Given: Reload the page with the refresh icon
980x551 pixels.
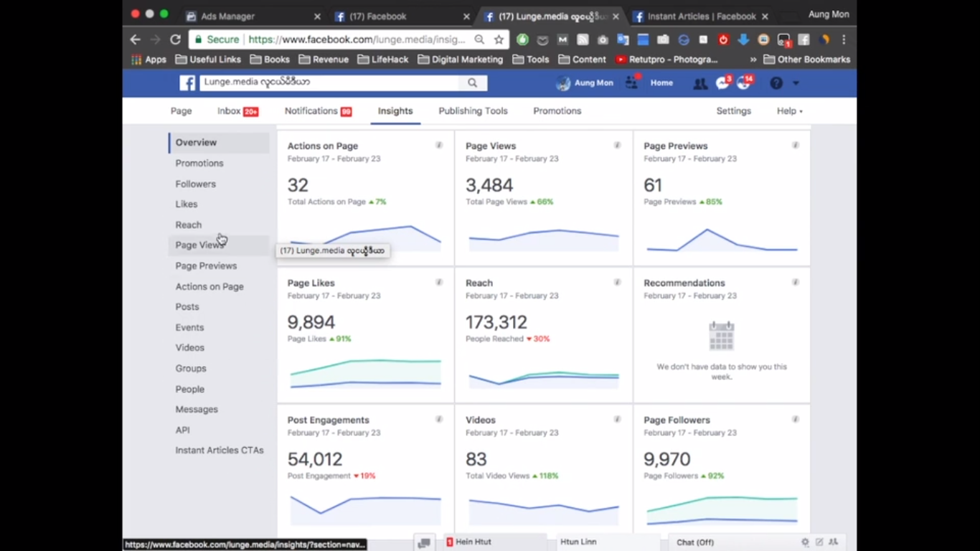Looking at the screenshot, I should click(175, 39).
